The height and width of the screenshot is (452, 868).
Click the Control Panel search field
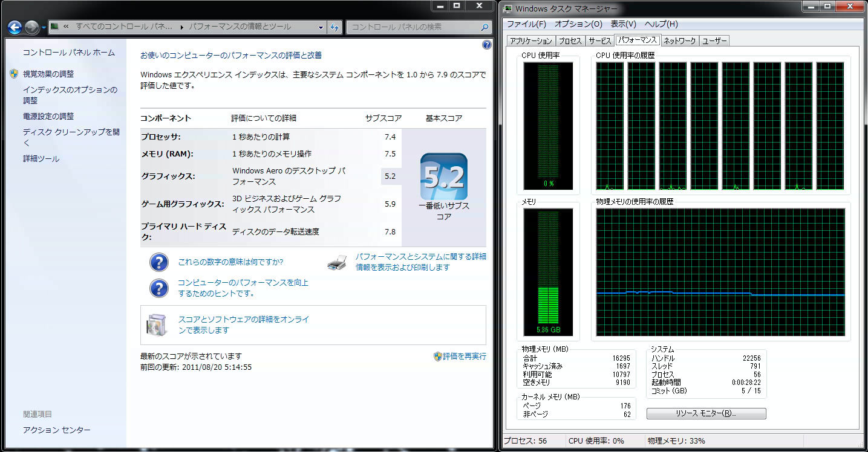(x=413, y=27)
